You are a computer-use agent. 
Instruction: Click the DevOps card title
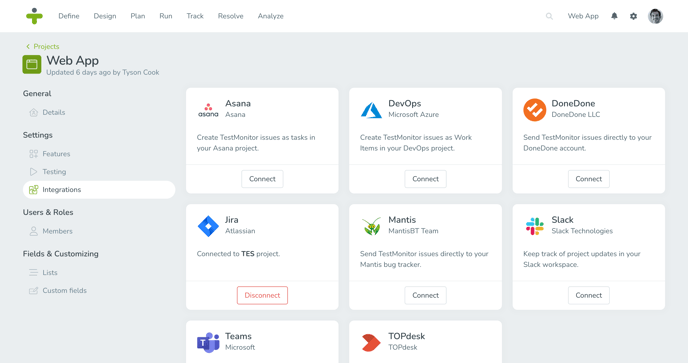(405, 103)
